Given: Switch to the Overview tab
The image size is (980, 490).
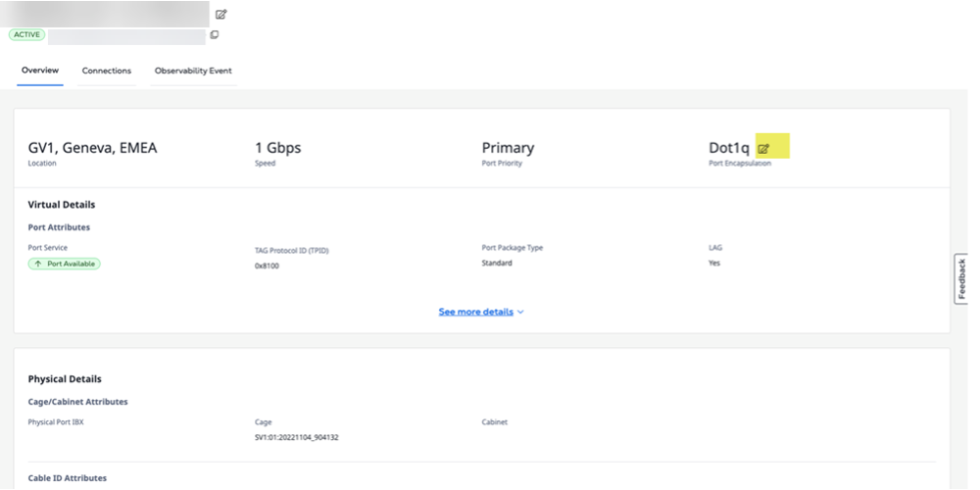Looking at the screenshot, I should point(40,71).
